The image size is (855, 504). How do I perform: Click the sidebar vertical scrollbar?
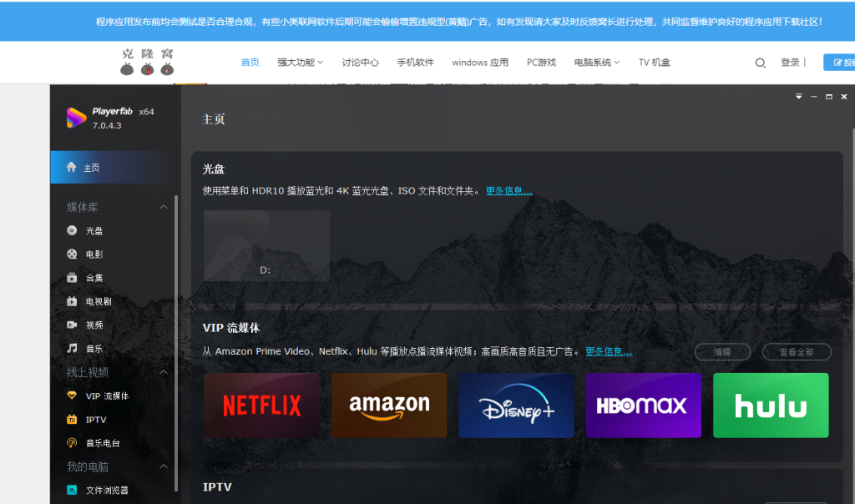(x=176, y=343)
